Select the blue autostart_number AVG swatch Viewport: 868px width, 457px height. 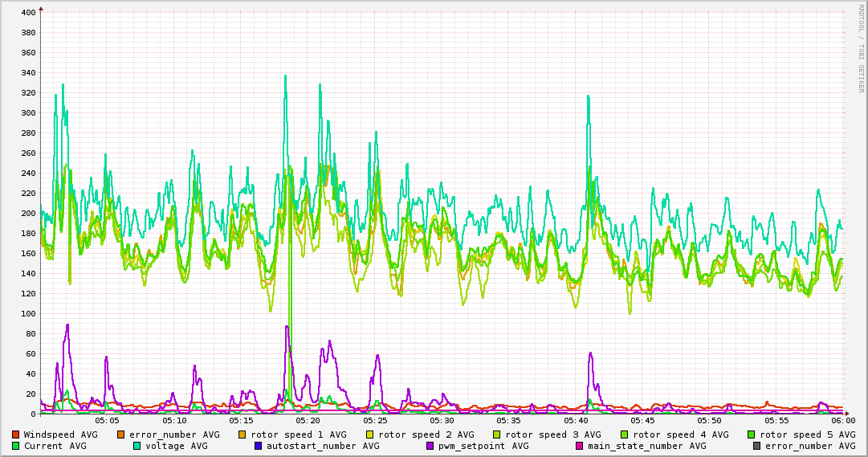258,446
